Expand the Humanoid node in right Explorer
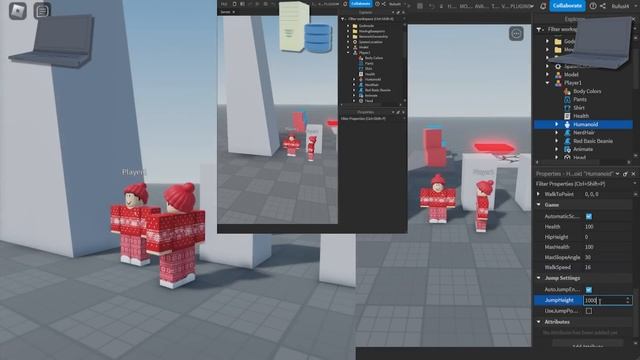Viewport: 640px width, 360px height. 556,124
